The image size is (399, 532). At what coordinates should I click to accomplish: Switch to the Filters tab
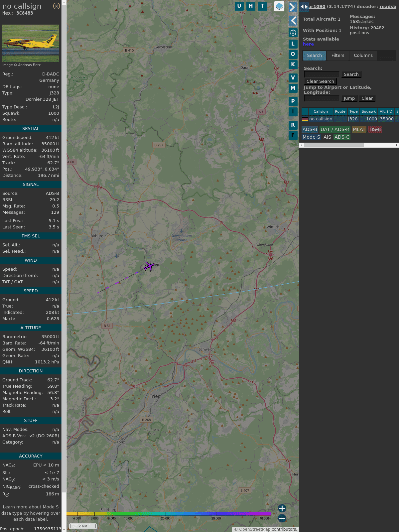coord(338,56)
